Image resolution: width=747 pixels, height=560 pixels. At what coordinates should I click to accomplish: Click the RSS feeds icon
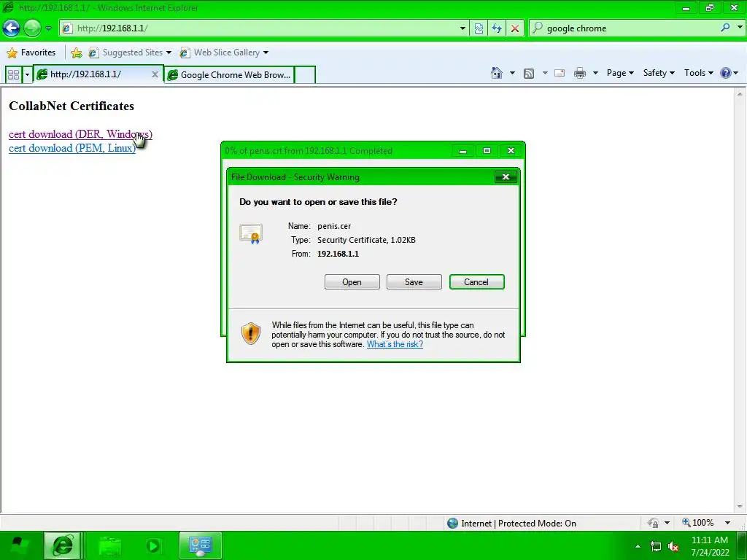[x=528, y=74]
